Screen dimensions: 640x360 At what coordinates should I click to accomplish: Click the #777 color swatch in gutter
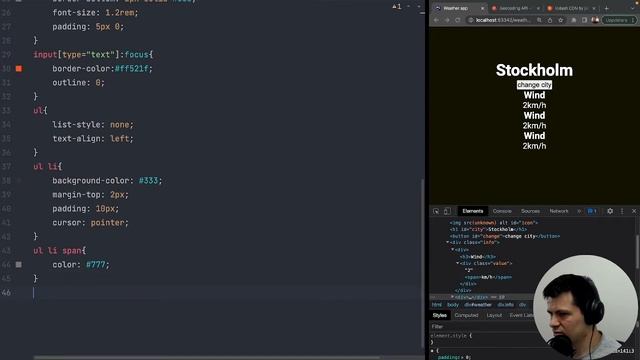pos(19,264)
